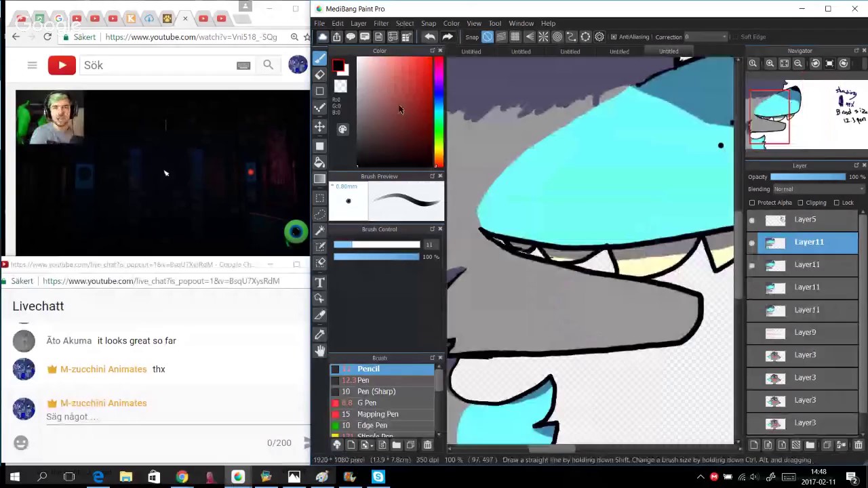The height and width of the screenshot is (488, 868).
Task: Click Navigator fit-to-window icon
Action: click(x=784, y=63)
